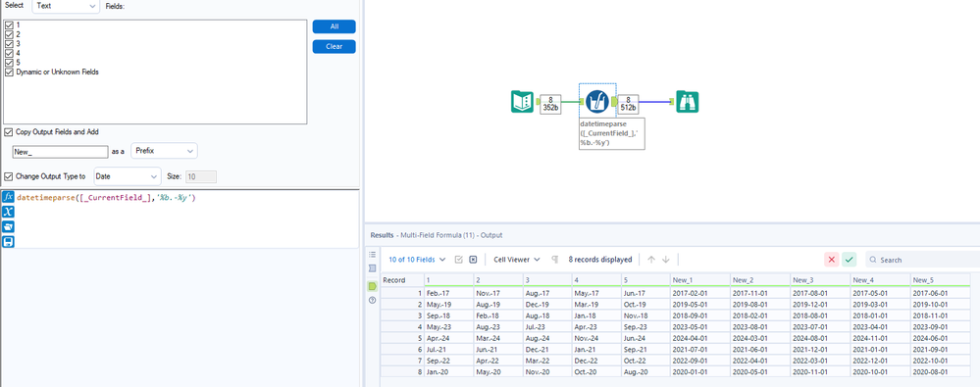The image size is (980, 387).
Task: Toggle Change Output Type to checkbox
Action: (8, 176)
